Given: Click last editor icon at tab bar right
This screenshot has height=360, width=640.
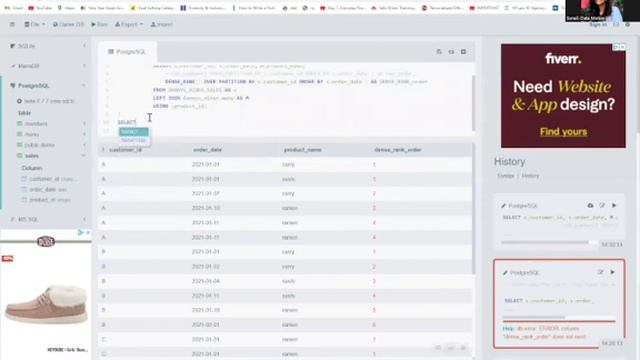Looking at the screenshot, I should pyautogui.click(x=463, y=52).
